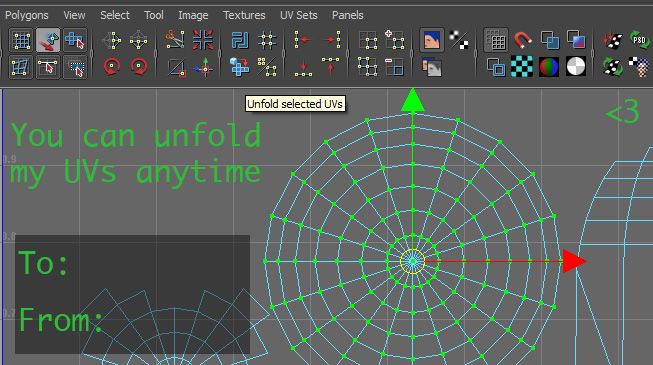Pick the edge path selection tool with cursor

(x=48, y=67)
